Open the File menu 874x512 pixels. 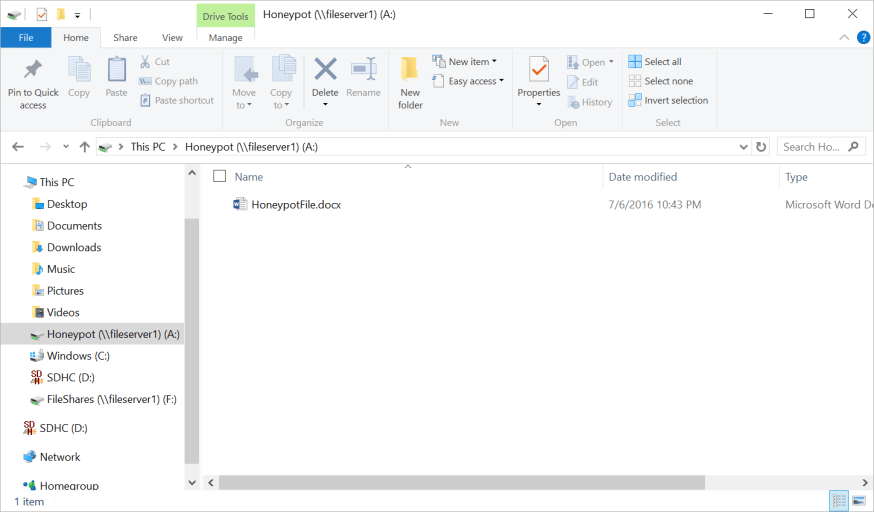pyautogui.click(x=26, y=37)
